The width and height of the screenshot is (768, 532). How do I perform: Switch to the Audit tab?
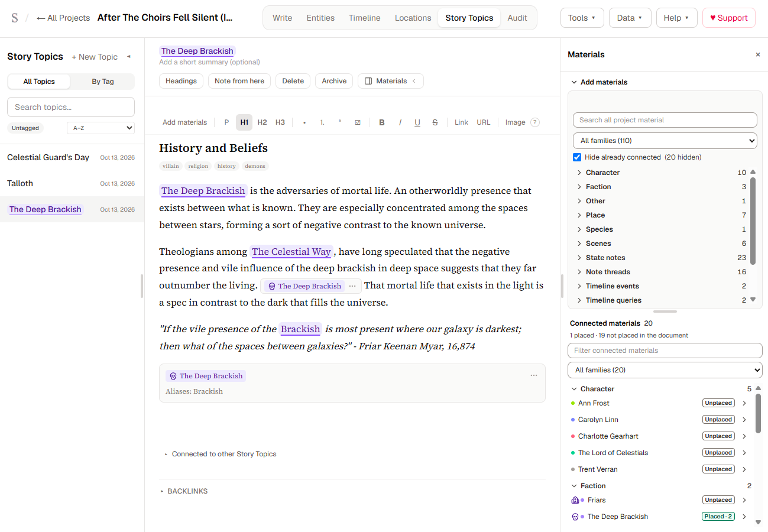pos(517,18)
